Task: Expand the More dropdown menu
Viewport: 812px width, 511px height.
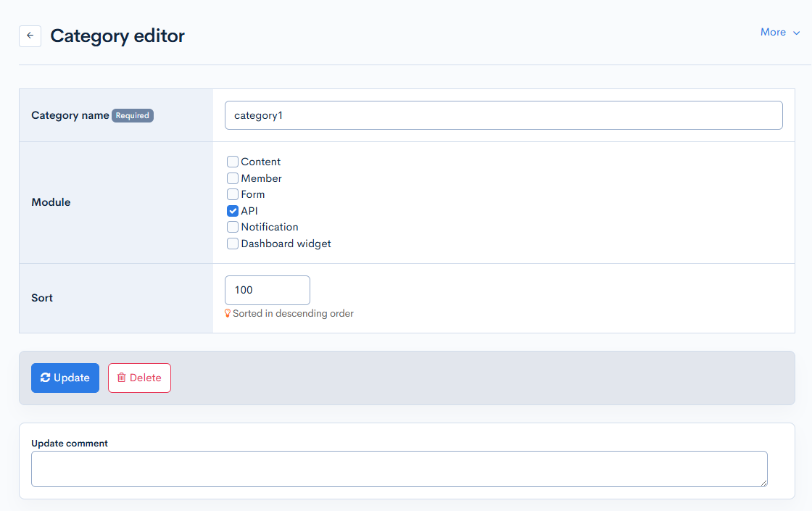Action: 780,33
